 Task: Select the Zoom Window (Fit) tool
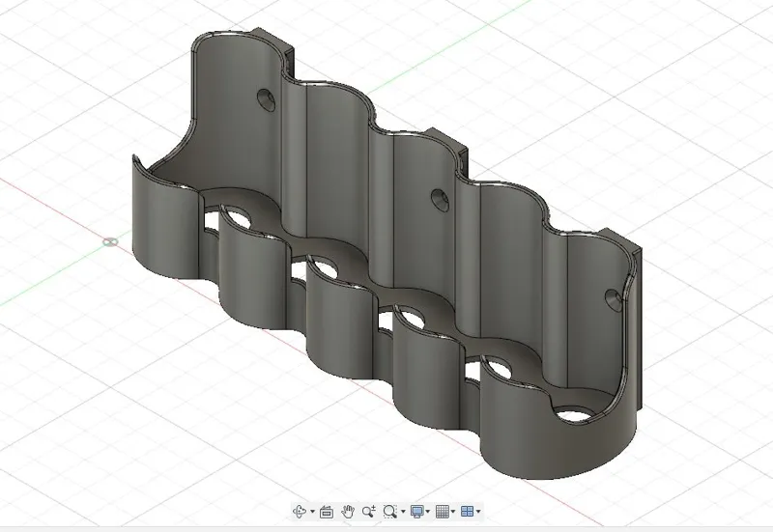pos(390,512)
